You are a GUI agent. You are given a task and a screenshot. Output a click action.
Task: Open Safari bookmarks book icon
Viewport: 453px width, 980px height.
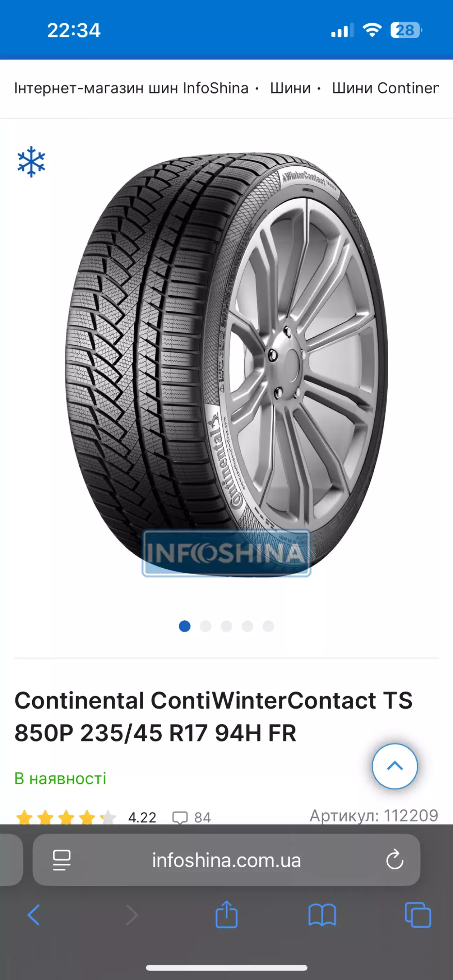coord(322,915)
